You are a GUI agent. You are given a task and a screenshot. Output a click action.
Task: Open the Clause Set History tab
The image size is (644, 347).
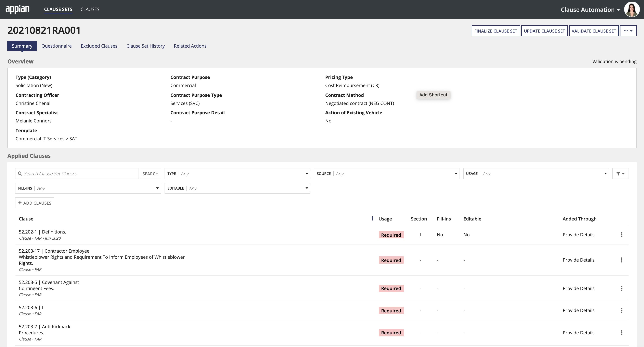click(145, 46)
